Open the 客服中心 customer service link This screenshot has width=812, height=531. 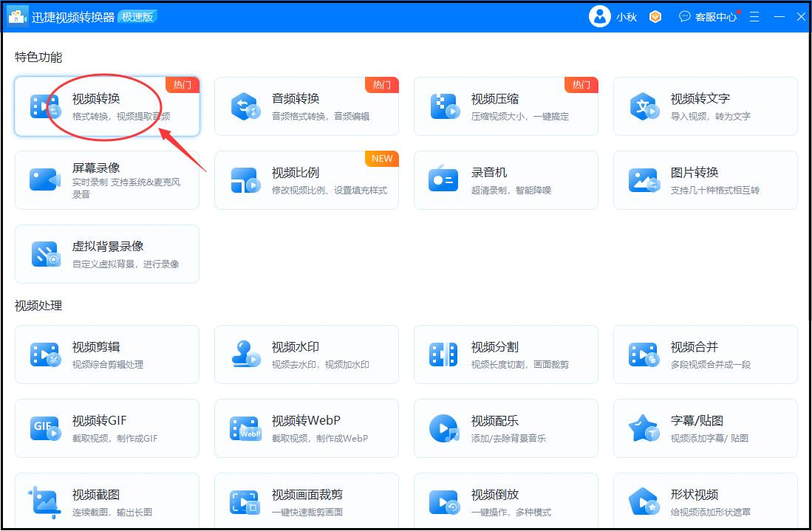coord(716,17)
